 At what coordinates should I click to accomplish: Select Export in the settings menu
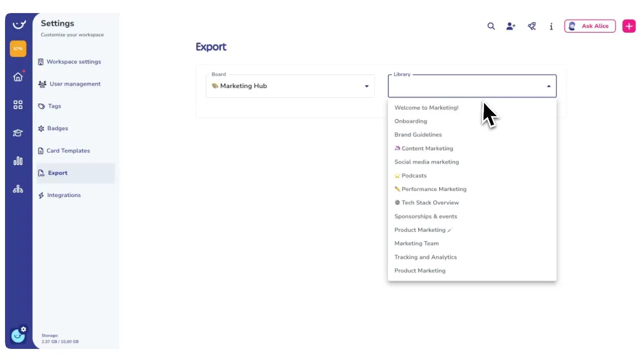pyautogui.click(x=75, y=173)
